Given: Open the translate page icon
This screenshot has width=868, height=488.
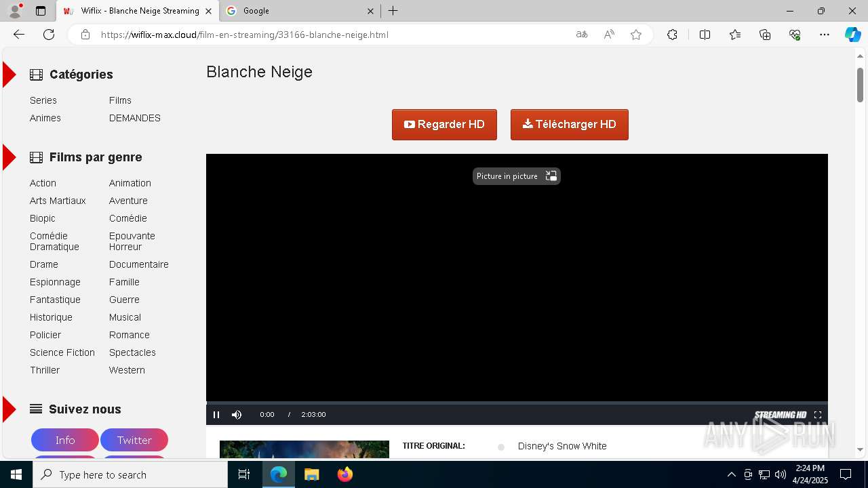Looking at the screenshot, I should point(582,35).
